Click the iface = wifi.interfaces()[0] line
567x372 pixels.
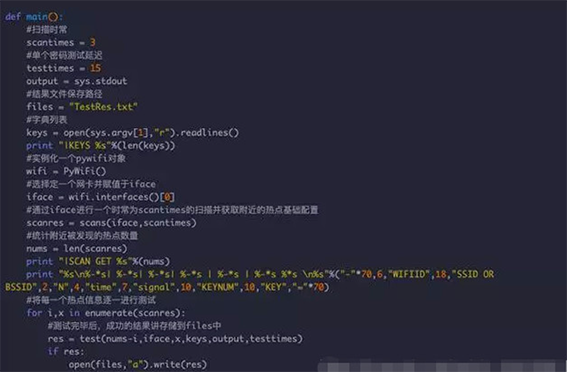click(x=101, y=197)
